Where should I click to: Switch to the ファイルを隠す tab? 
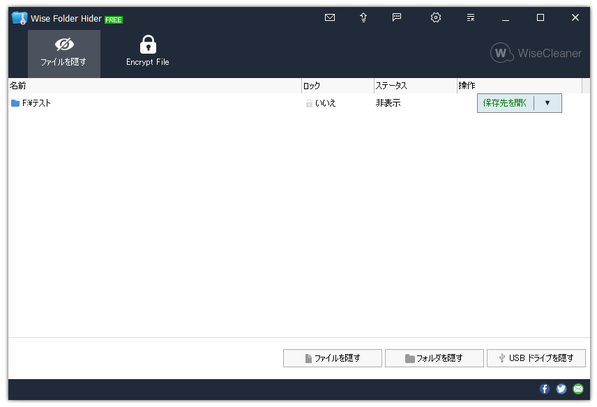point(64,54)
